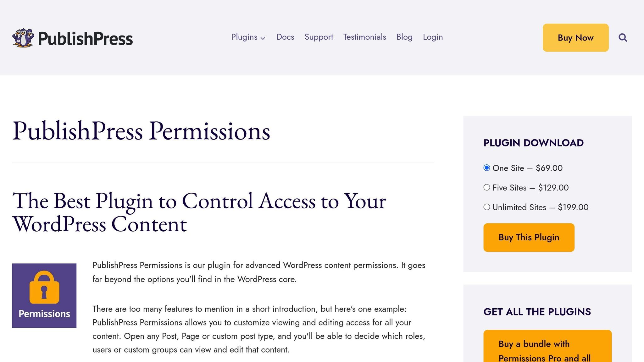The image size is (644, 362).
Task: Select the One Site pricing option
Action: pos(487,168)
